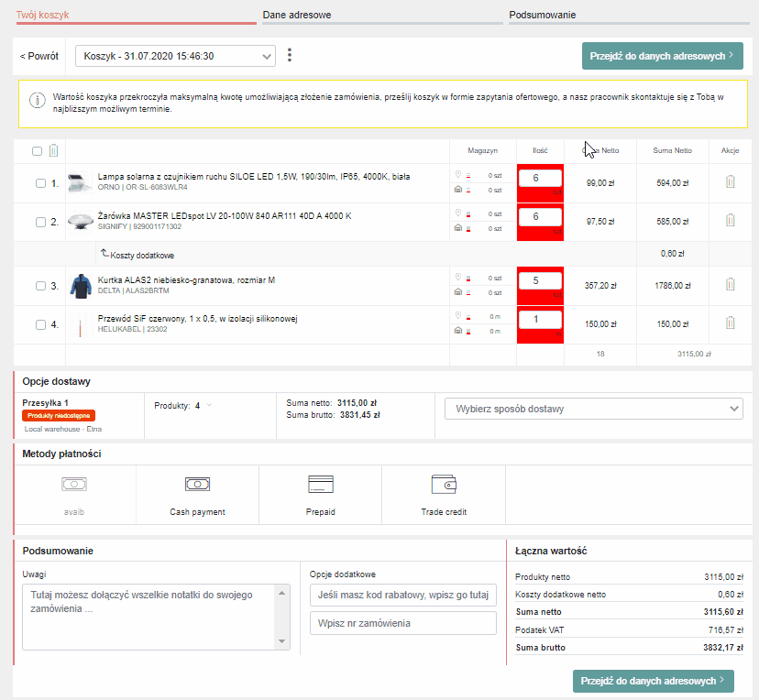Check the box for item 3 Kurtka ALAS2
The height and width of the screenshot is (700, 759).
click(x=40, y=286)
